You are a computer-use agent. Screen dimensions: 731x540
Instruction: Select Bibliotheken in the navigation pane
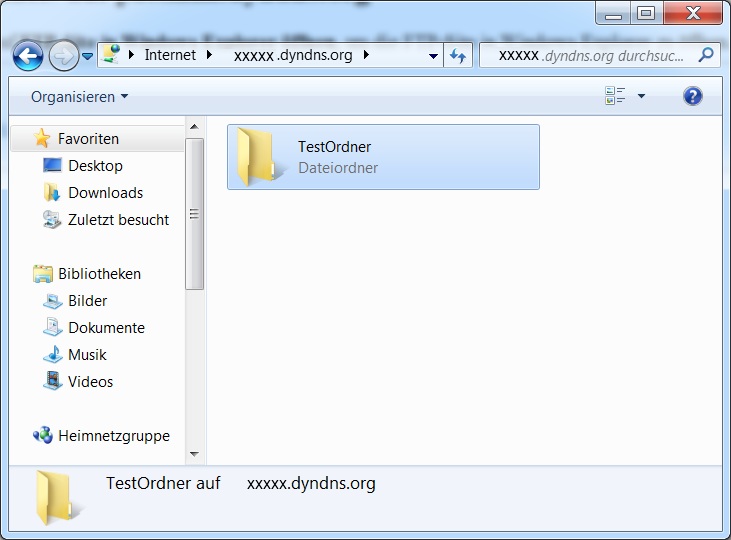click(98, 274)
